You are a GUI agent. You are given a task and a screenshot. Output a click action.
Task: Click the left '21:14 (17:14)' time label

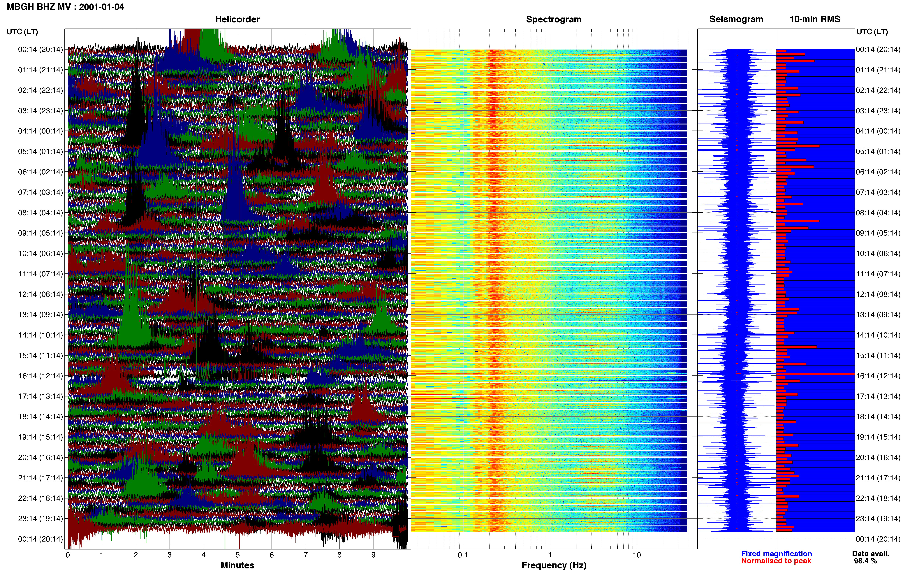(41, 478)
